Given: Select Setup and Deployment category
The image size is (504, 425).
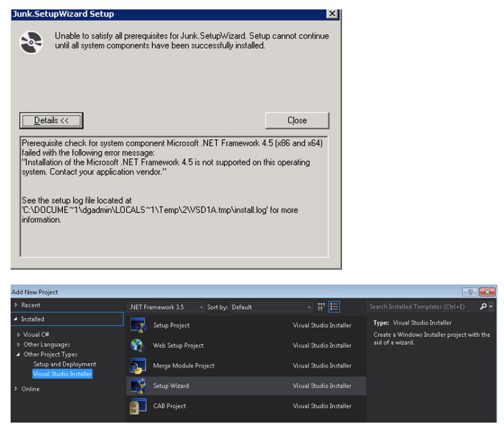Looking at the screenshot, I should [x=65, y=364].
